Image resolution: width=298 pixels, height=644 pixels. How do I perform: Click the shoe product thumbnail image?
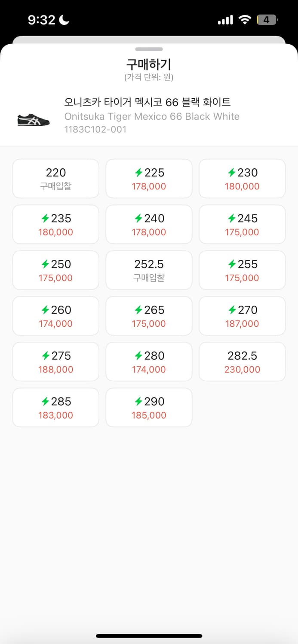33,120
